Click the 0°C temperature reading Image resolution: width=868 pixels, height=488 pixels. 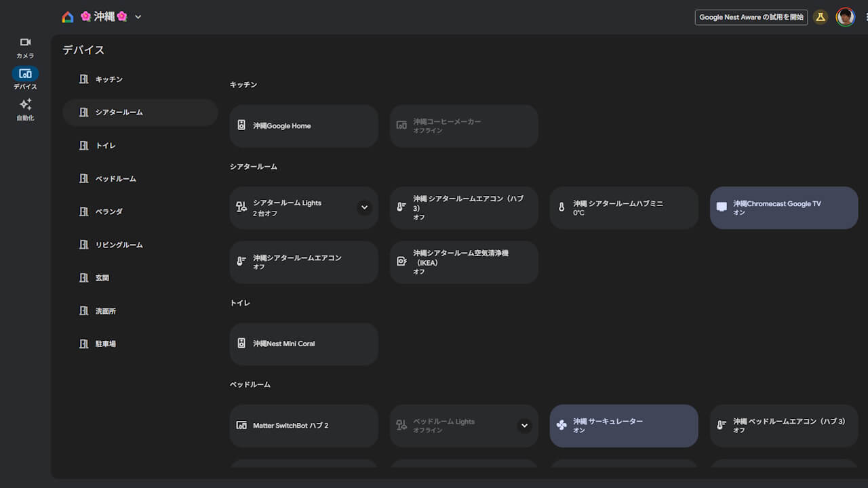click(578, 213)
